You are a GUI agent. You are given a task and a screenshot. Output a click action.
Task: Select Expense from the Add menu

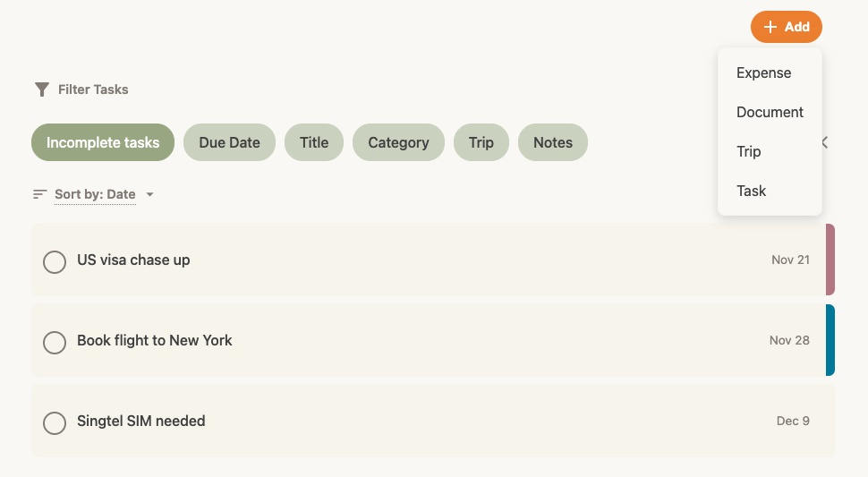point(763,73)
